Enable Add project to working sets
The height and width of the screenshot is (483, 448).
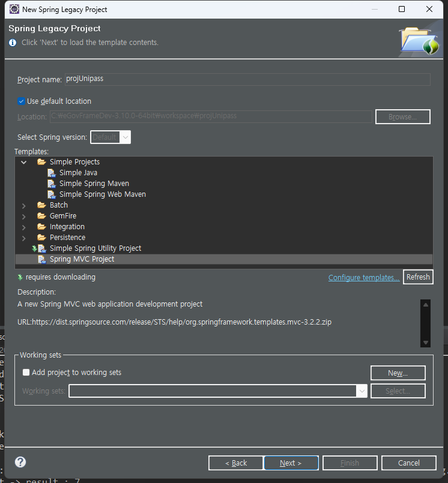click(x=26, y=373)
